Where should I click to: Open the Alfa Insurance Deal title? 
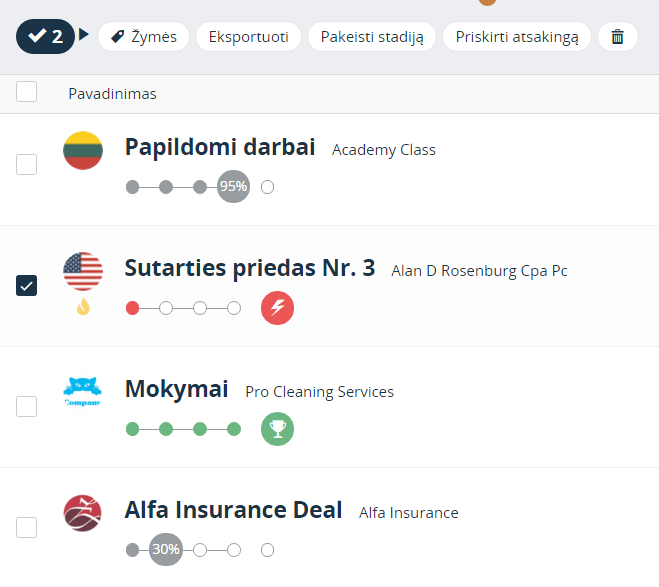point(233,510)
